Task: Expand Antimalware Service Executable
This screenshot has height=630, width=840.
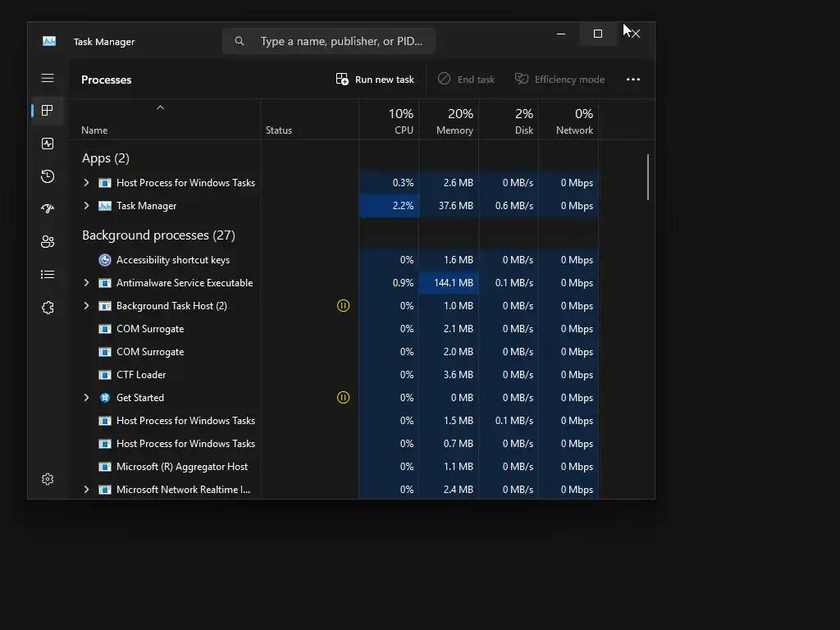Action: [86, 283]
